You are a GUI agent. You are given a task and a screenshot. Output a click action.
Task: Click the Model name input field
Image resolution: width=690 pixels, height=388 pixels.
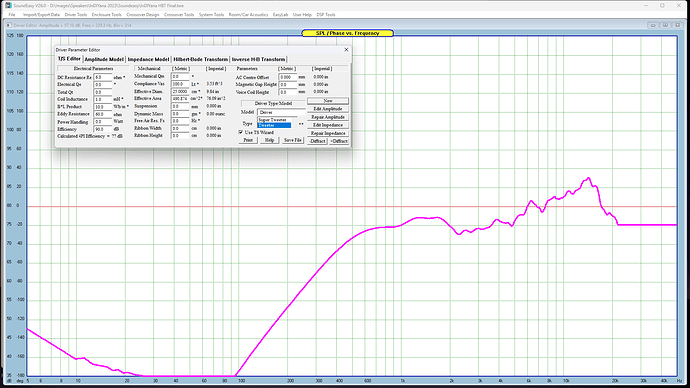pyautogui.click(x=281, y=112)
